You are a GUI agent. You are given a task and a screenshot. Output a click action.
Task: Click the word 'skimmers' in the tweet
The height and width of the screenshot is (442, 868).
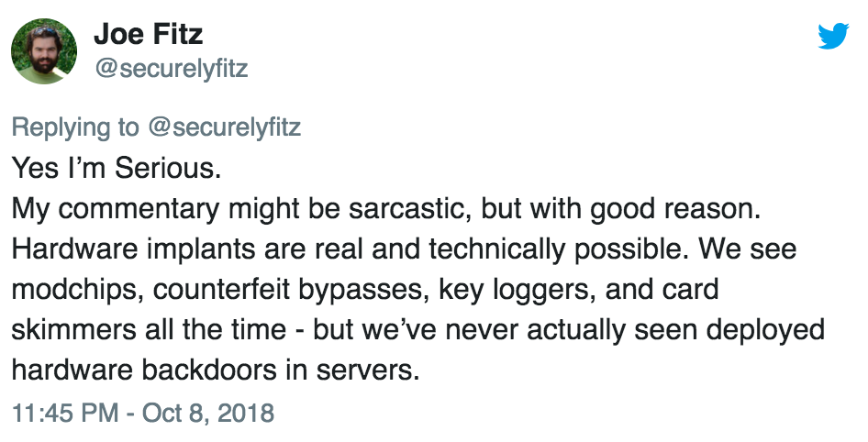(73, 330)
